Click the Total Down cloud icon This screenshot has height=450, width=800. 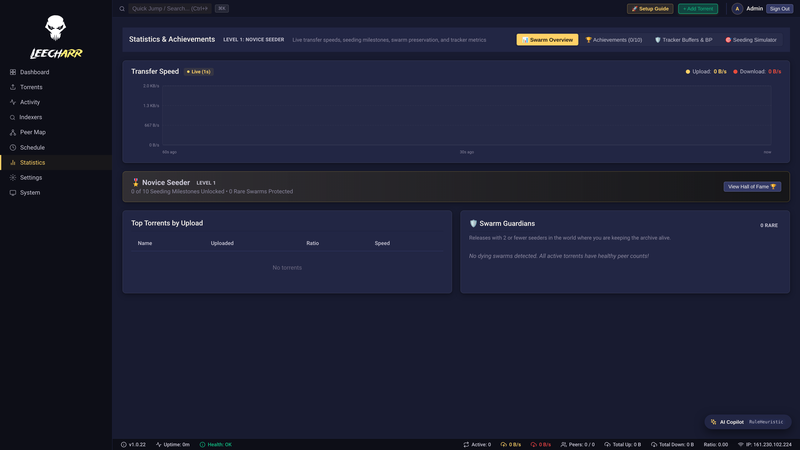coord(654,445)
